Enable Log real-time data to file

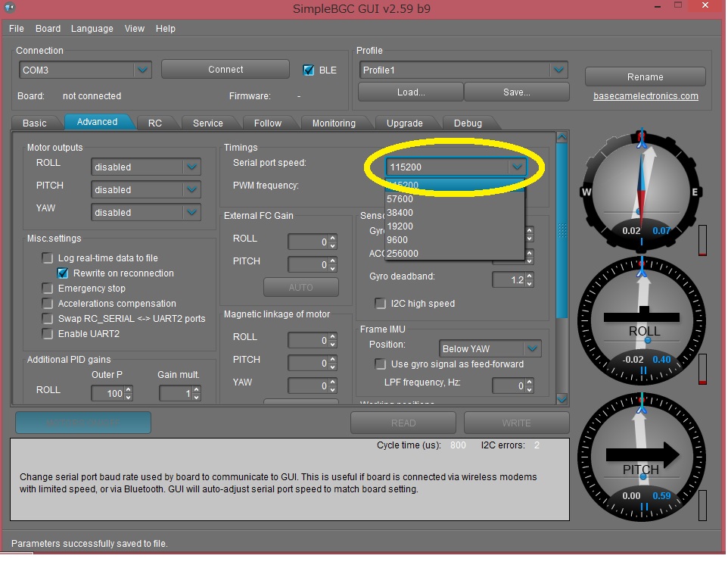[48, 258]
